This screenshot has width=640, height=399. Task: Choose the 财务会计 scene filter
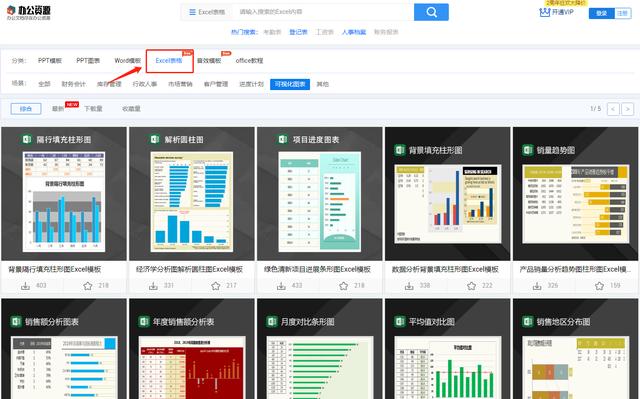pos(73,84)
